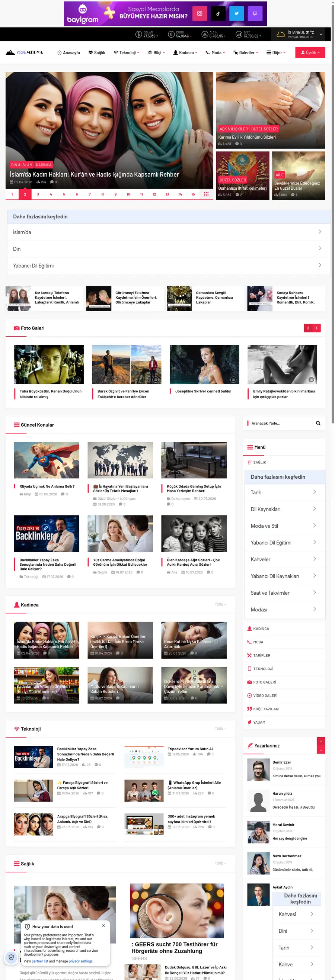Select slide number 1 in slider
Image resolution: width=335 pixels, height=980 pixels.
coord(12,195)
